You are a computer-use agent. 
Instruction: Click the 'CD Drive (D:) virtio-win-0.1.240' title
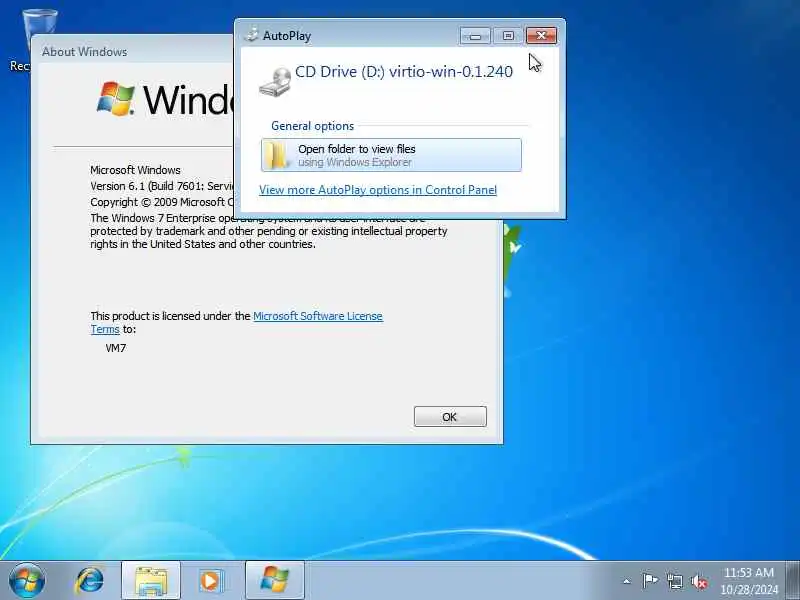pyautogui.click(x=404, y=72)
